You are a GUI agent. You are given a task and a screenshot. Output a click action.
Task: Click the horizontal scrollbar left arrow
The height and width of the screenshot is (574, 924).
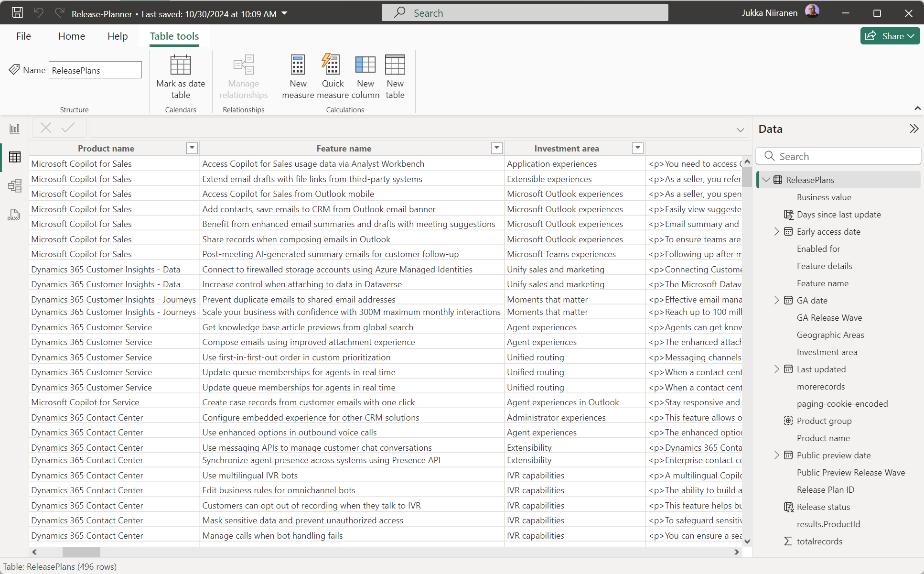(34, 552)
